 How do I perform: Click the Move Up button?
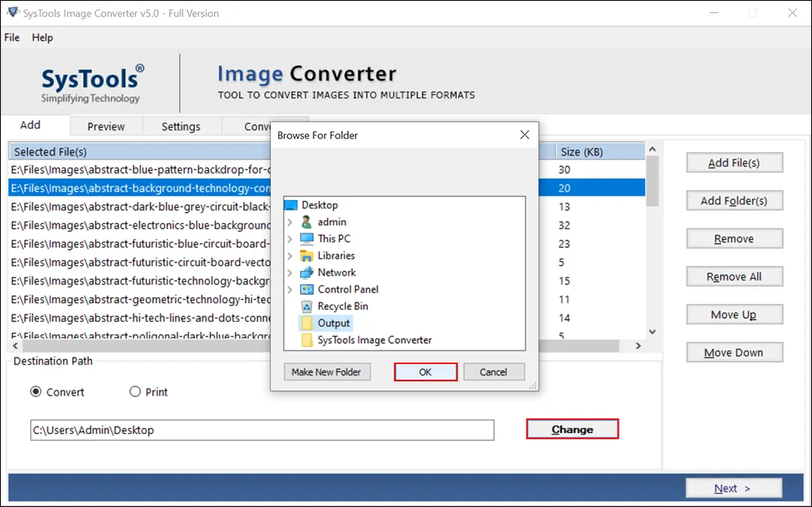735,314
